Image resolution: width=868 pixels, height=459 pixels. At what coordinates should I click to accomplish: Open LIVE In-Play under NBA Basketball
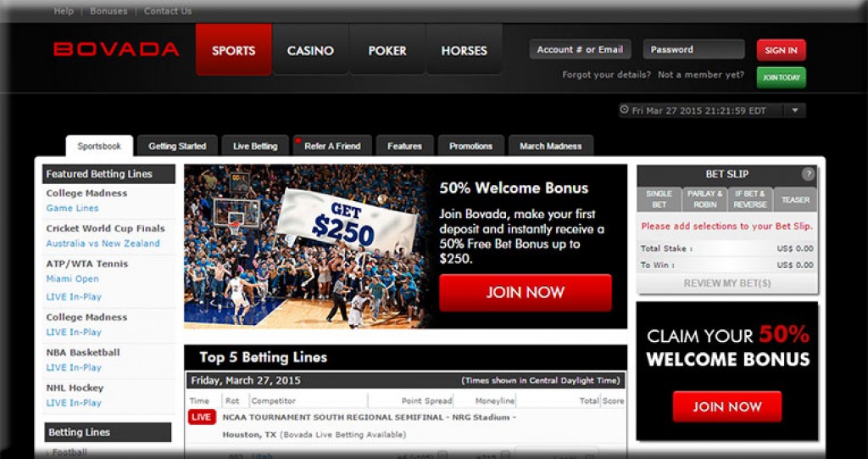[x=74, y=367]
